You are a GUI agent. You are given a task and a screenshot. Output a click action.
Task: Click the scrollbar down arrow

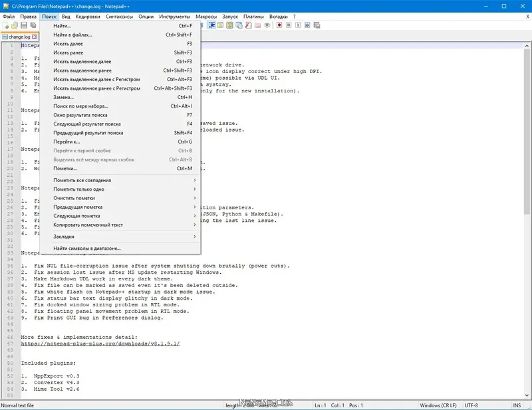(x=527, y=395)
